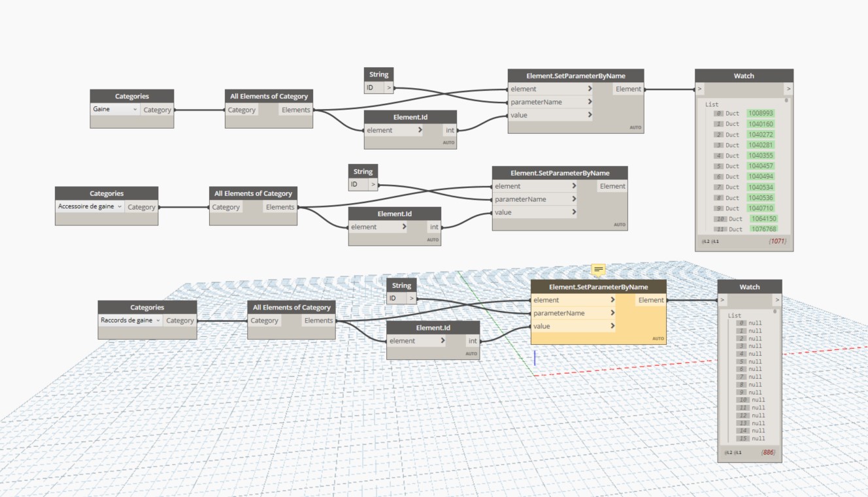Click the input arrow of the Watch node showing nulls

(x=722, y=300)
